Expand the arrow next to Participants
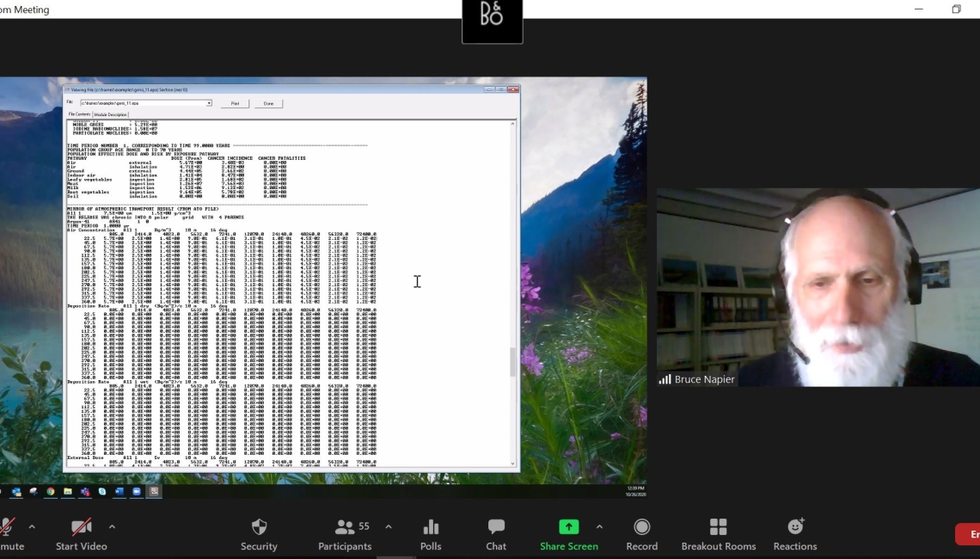980x559 pixels. [388, 526]
